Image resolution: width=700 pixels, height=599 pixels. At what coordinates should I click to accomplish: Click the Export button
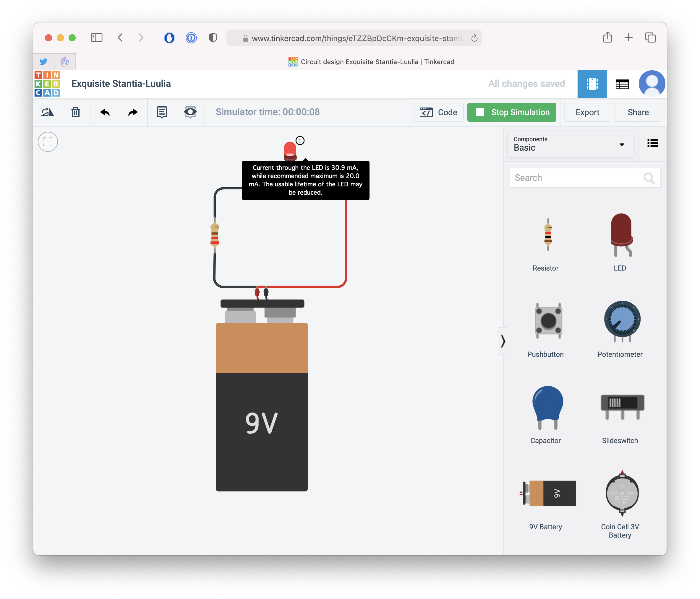click(587, 112)
